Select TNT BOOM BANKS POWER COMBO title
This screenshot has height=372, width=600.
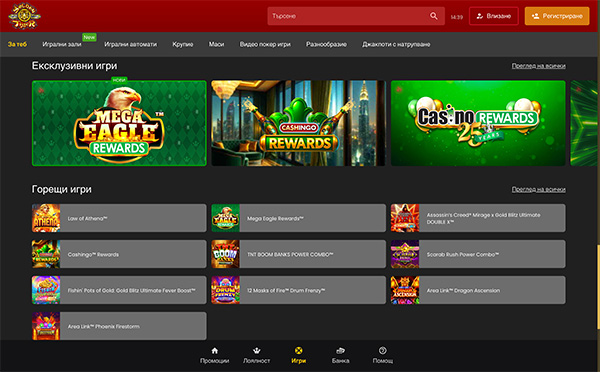pyautogui.click(x=290, y=255)
